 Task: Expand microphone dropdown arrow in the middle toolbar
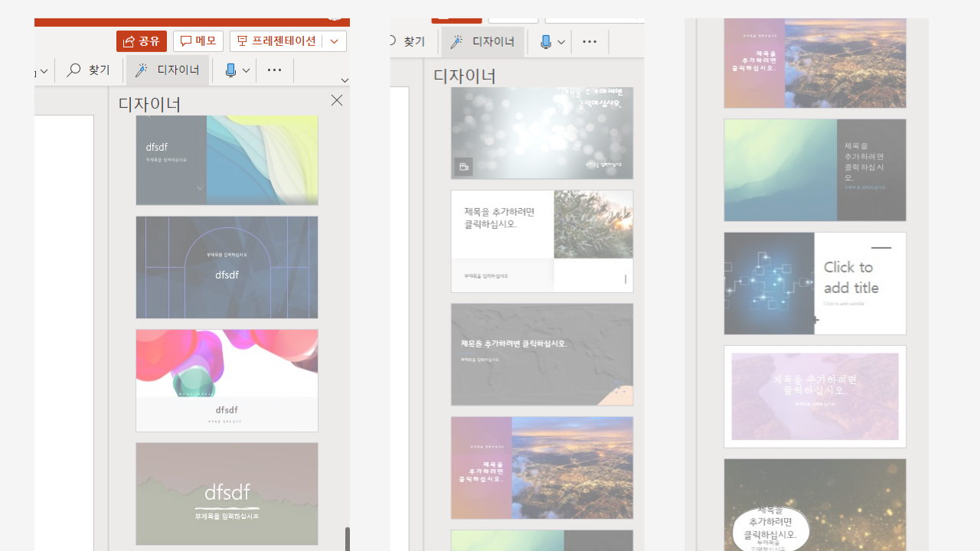click(x=562, y=42)
